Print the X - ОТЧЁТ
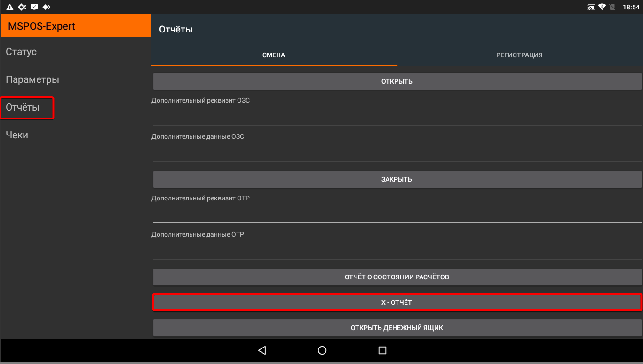Viewport: 643px width, 364px height. (397, 302)
